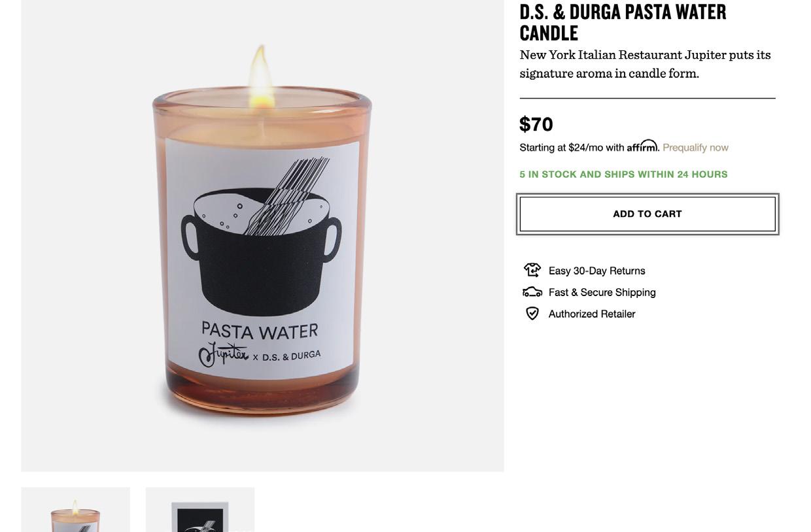Screen dimensions: 811x532
Task: Click the Starting at $24/mo text
Action: [572, 148]
